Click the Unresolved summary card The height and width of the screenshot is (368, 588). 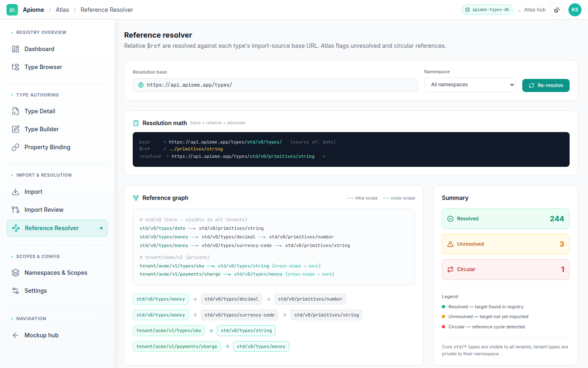[x=506, y=244]
